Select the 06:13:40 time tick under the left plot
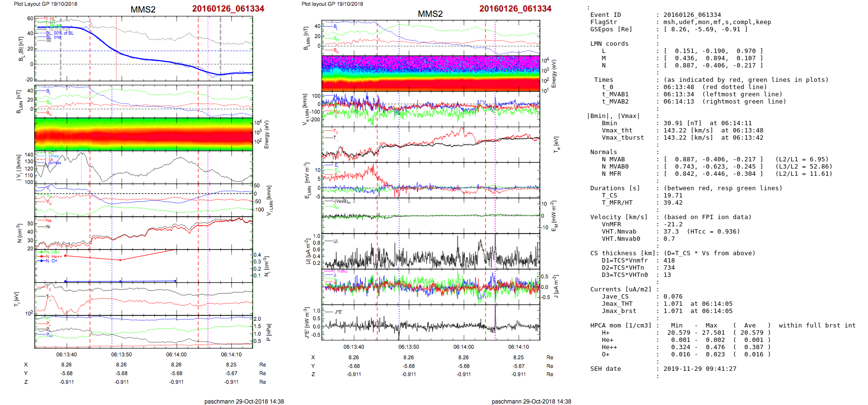Viewport: 868px width, 405px height. [x=66, y=355]
